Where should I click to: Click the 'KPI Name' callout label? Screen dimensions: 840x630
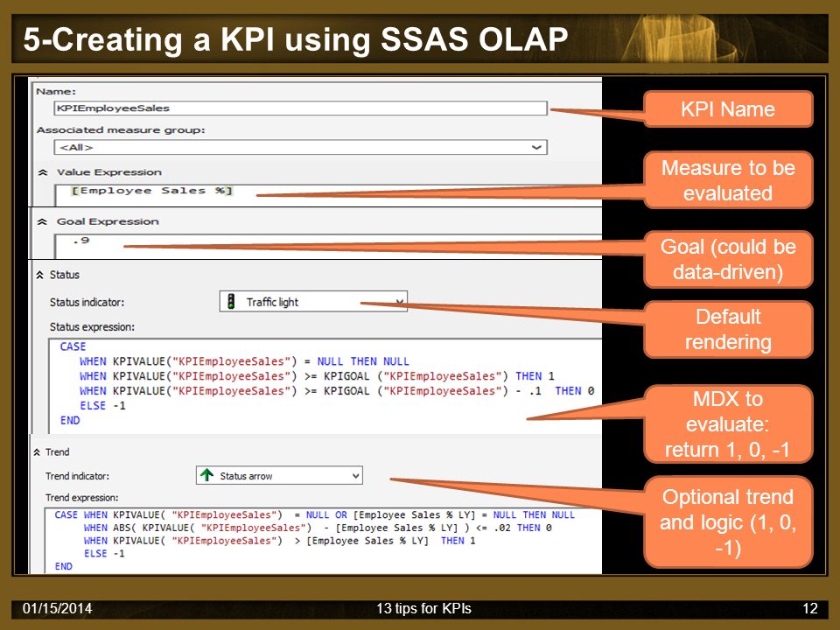pyautogui.click(x=728, y=109)
